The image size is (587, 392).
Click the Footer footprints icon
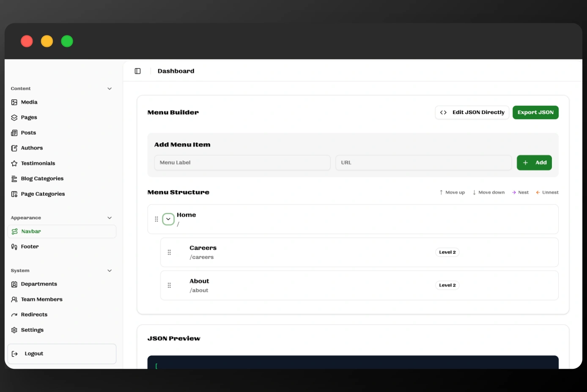[14, 247]
